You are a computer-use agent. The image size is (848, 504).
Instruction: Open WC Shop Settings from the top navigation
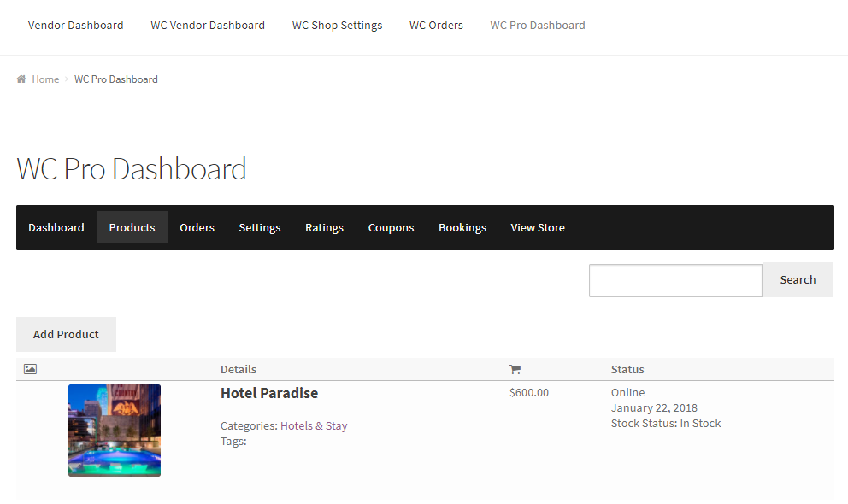point(337,25)
